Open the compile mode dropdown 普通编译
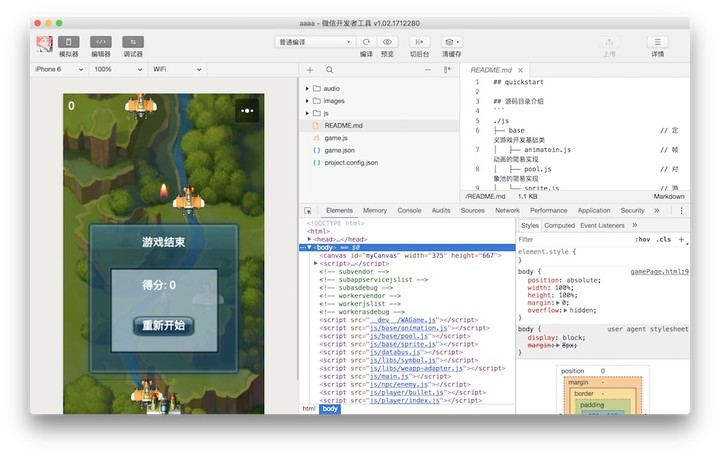 point(315,42)
